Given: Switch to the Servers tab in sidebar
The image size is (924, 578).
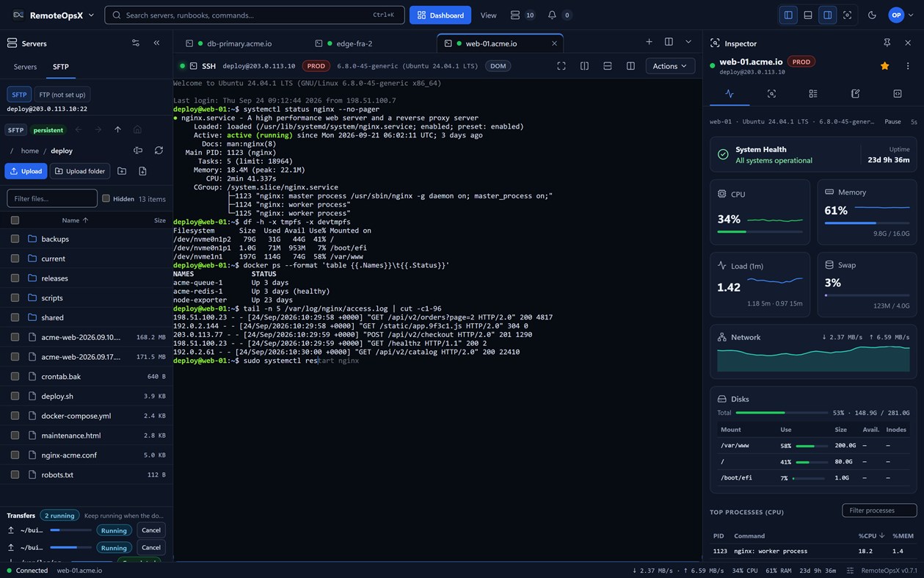Looking at the screenshot, I should click(x=25, y=67).
